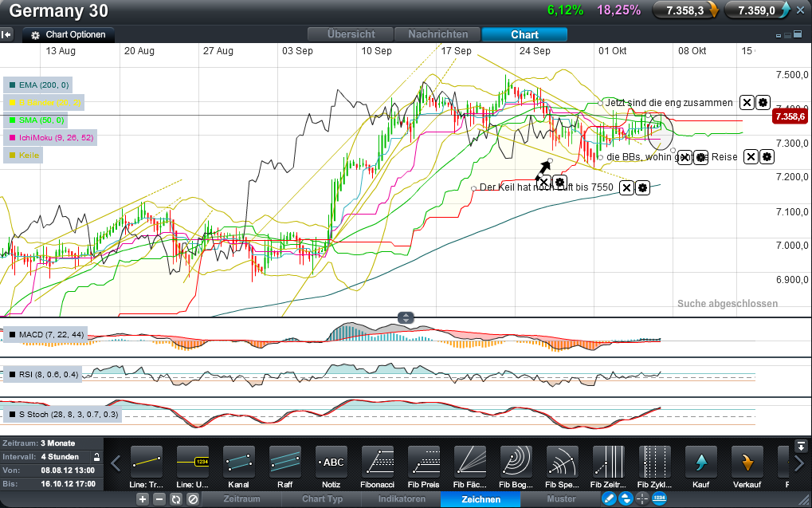Open the Zeichnen bottom tab

pyautogui.click(x=481, y=499)
